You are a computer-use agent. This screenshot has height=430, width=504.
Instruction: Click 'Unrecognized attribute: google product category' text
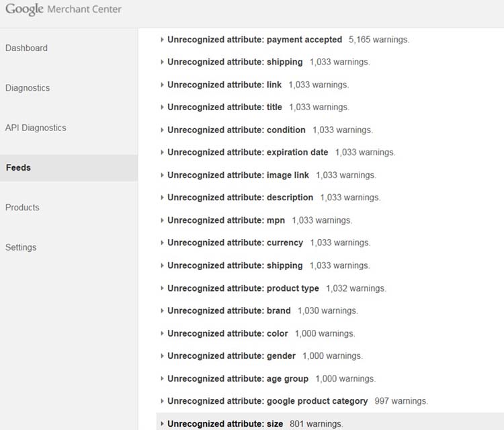coord(267,401)
